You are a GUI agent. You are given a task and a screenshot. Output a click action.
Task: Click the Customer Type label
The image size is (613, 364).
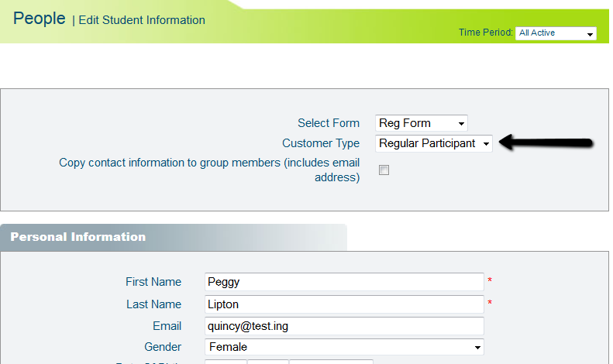[320, 143]
